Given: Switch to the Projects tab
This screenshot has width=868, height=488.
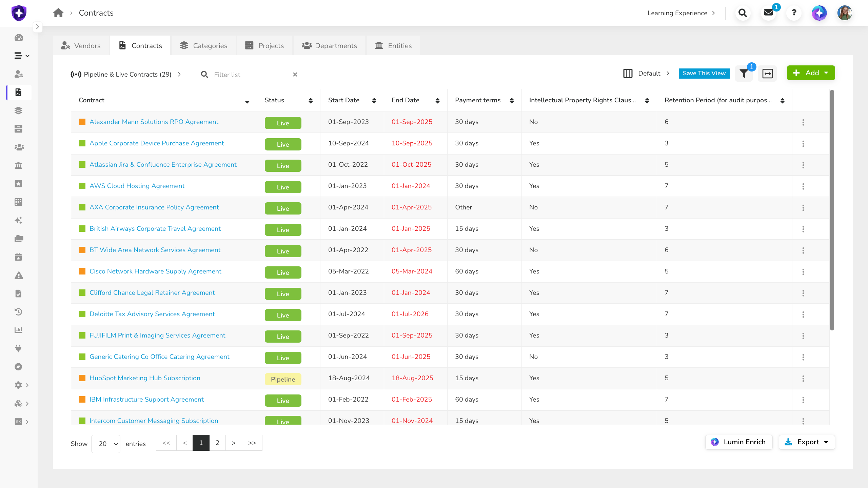Looking at the screenshot, I should 264,45.
